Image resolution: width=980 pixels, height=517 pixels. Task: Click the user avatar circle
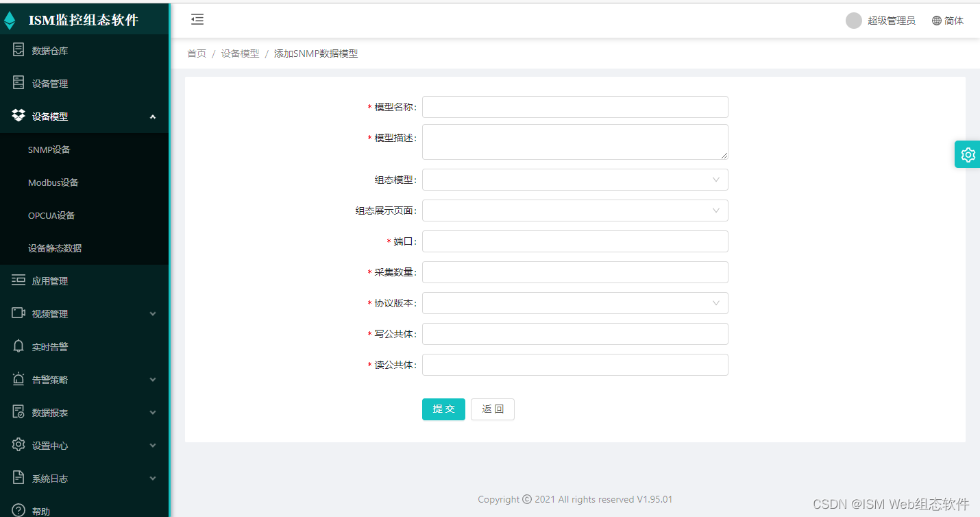(x=853, y=21)
